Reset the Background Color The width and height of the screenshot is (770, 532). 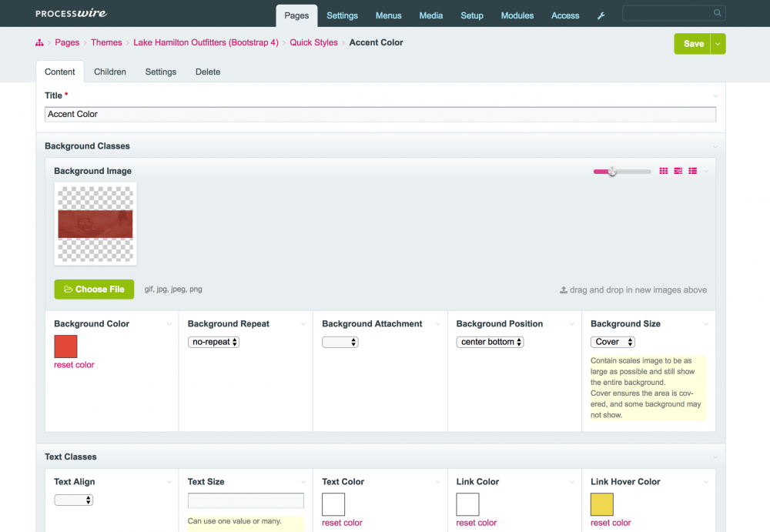tap(74, 365)
